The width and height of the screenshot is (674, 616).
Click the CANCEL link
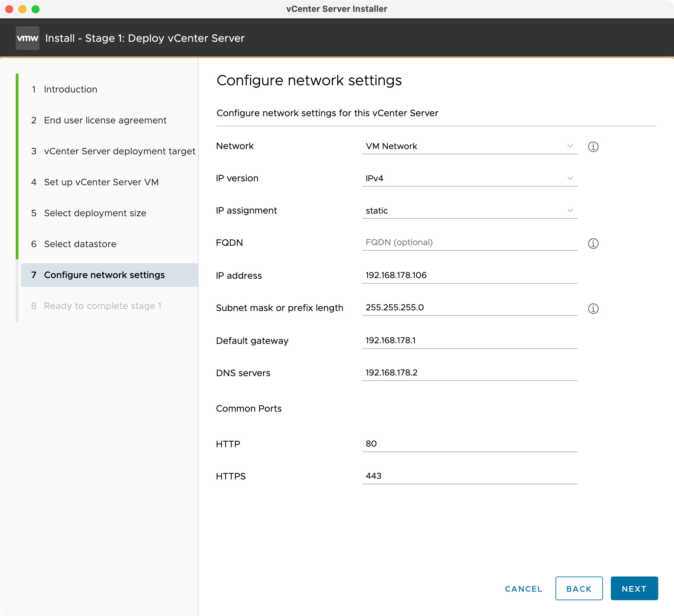523,589
